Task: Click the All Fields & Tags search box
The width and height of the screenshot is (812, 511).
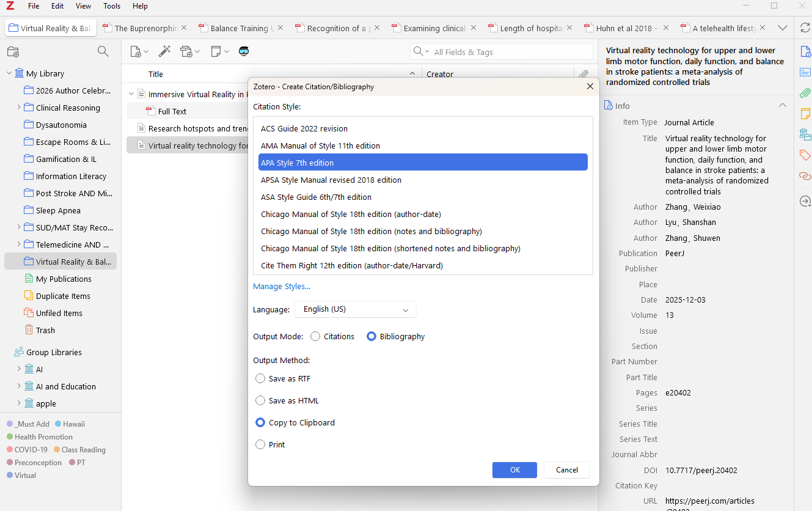Action: point(501,52)
